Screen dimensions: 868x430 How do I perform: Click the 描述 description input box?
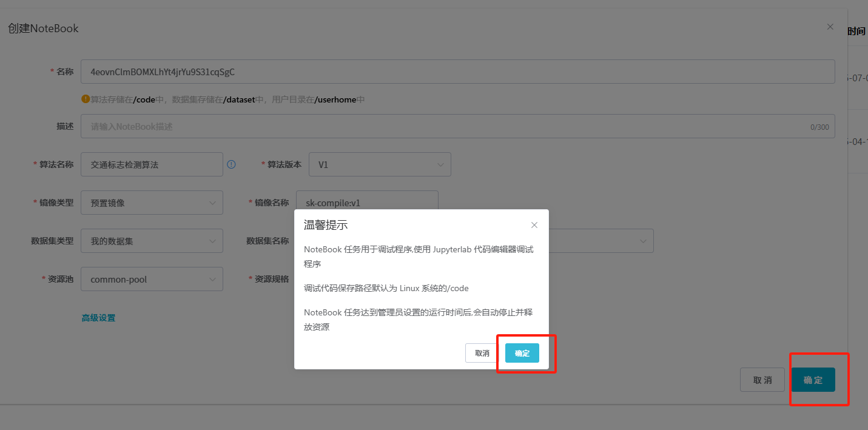click(x=443, y=127)
